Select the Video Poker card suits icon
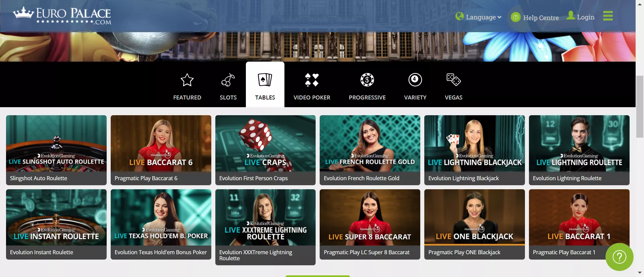The image size is (644, 277). click(x=312, y=80)
